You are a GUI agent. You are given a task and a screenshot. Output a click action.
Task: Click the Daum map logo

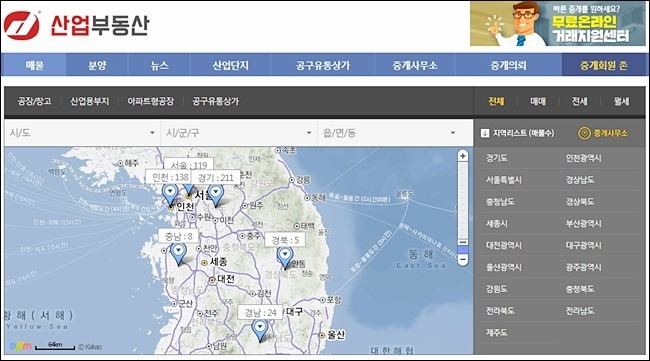point(21,346)
